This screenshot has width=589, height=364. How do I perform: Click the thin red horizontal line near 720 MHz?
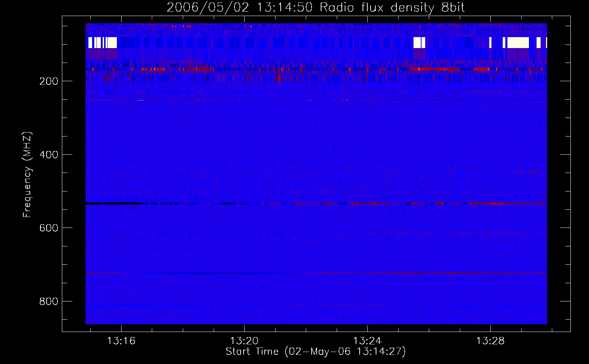click(316, 273)
